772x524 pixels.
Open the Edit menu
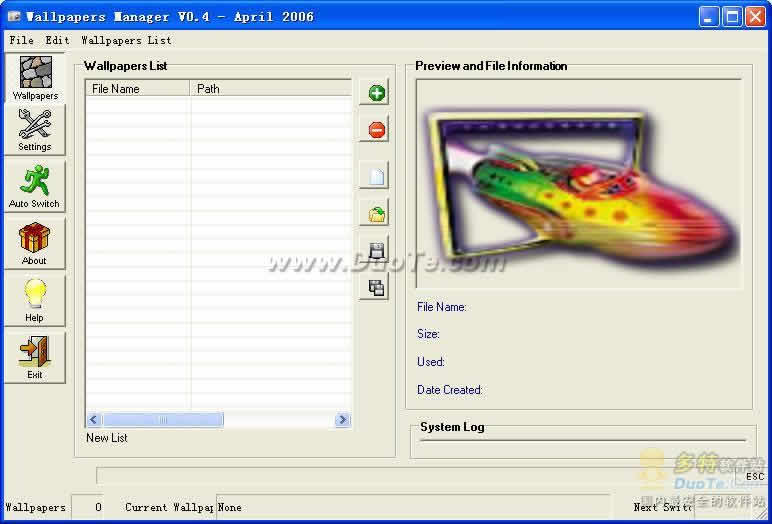[x=58, y=40]
